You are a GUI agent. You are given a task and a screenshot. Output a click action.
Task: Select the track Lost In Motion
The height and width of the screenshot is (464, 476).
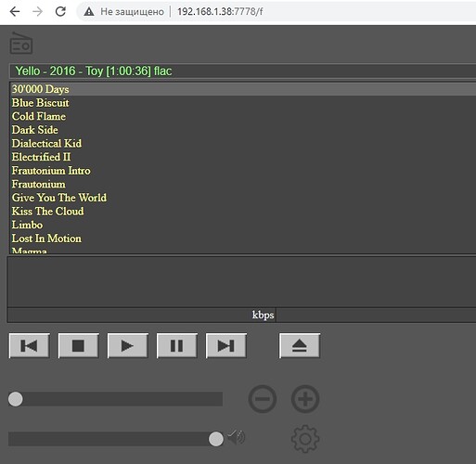46,238
